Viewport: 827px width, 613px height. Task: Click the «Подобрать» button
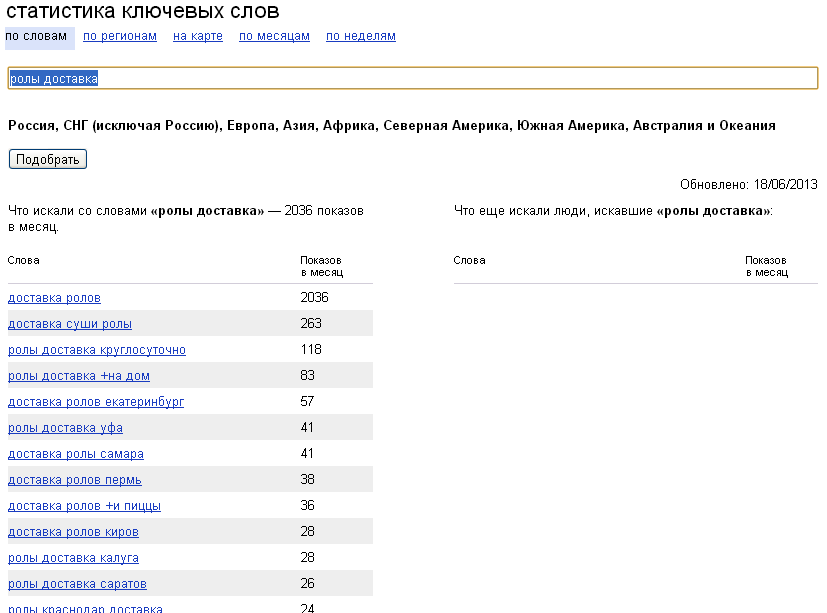click(x=47, y=159)
